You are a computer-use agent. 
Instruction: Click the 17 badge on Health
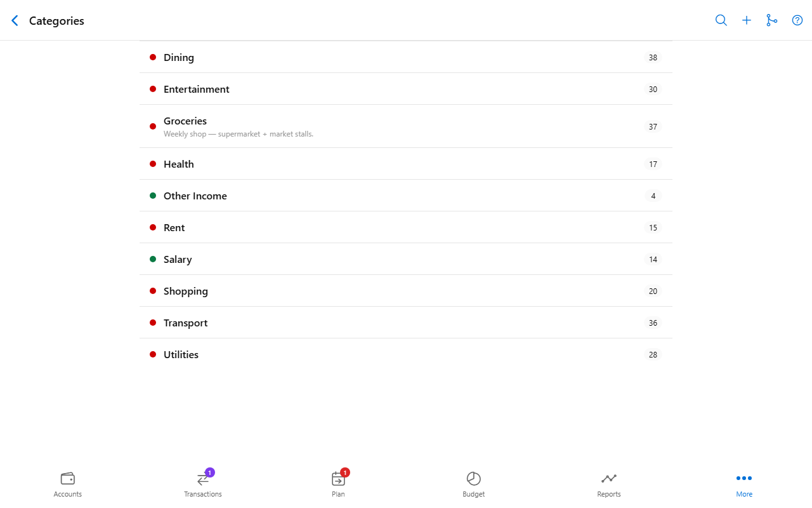point(653,164)
